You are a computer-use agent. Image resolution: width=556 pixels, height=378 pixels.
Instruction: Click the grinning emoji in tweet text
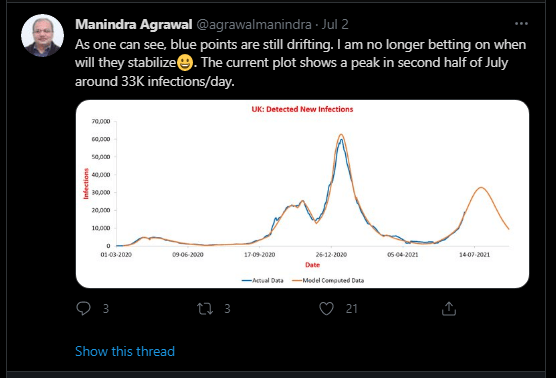point(185,63)
